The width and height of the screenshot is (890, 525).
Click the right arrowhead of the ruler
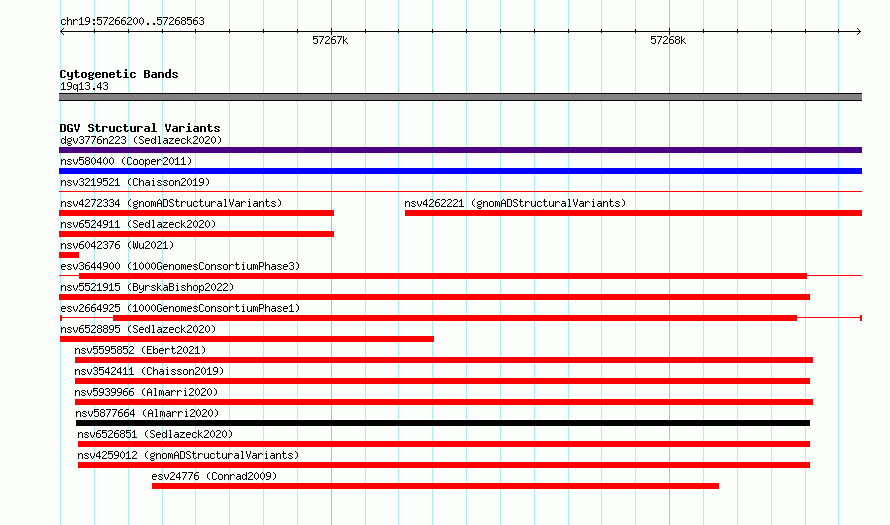[x=859, y=32]
